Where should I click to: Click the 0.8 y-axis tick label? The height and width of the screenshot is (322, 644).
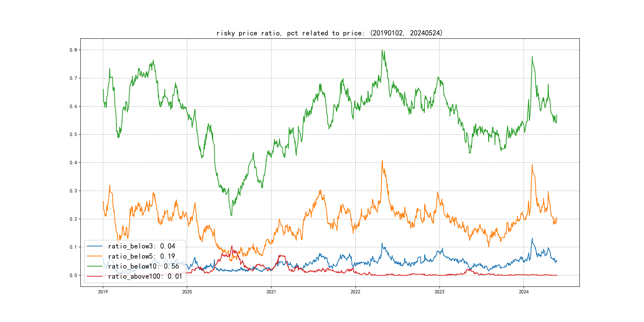(73, 50)
